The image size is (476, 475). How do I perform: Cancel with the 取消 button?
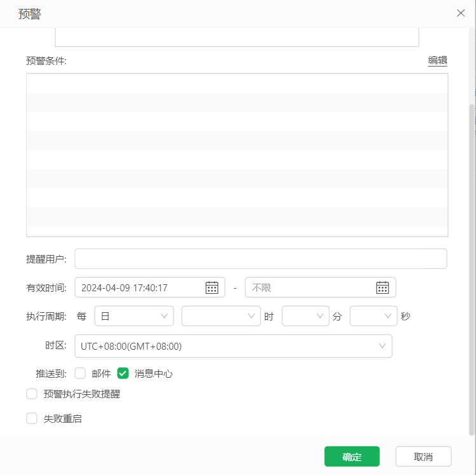click(423, 457)
